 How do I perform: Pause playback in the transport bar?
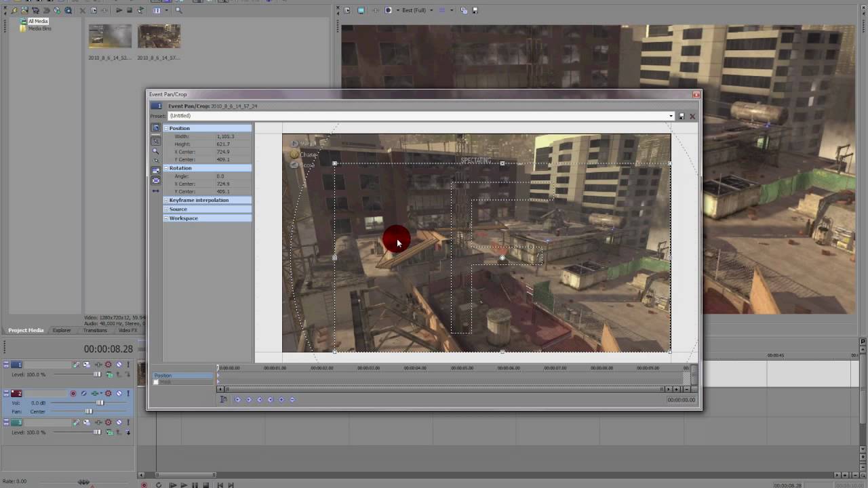195,485
